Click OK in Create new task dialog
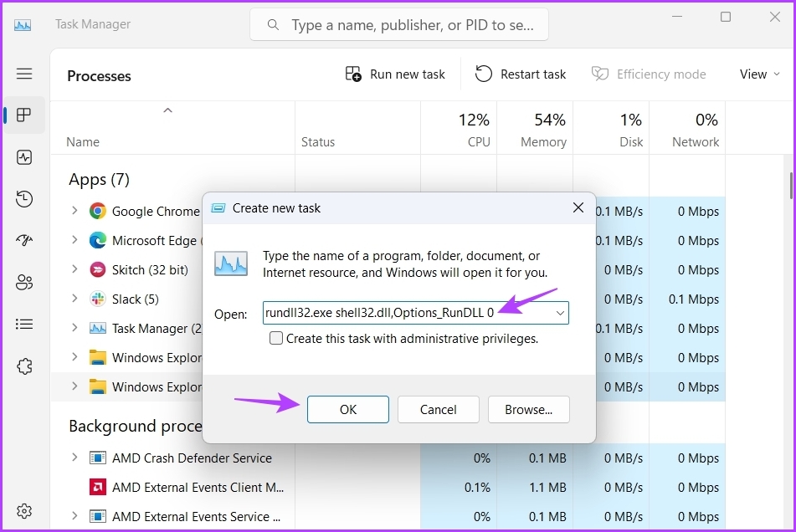The height and width of the screenshot is (532, 796). (347, 409)
